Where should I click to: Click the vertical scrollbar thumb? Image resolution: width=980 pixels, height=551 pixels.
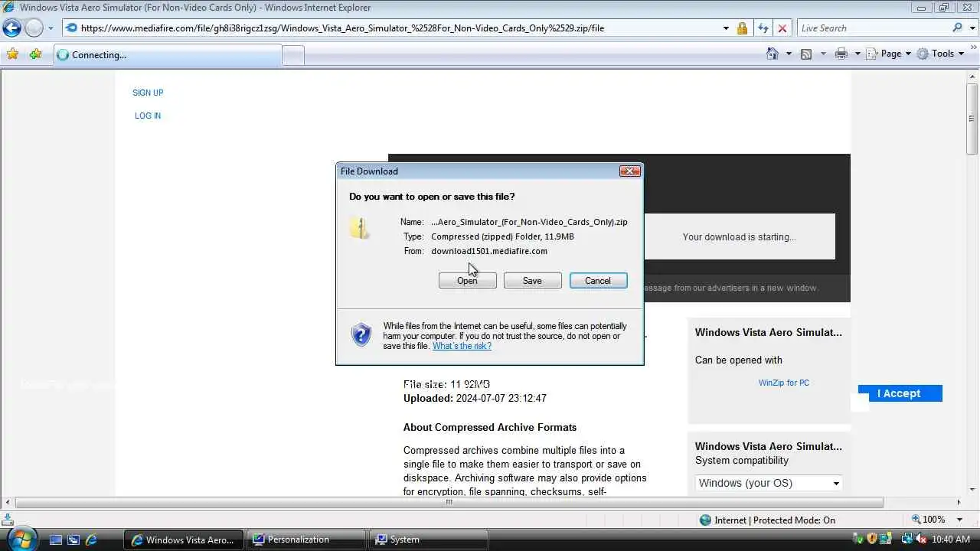click(x=972, y=119)
